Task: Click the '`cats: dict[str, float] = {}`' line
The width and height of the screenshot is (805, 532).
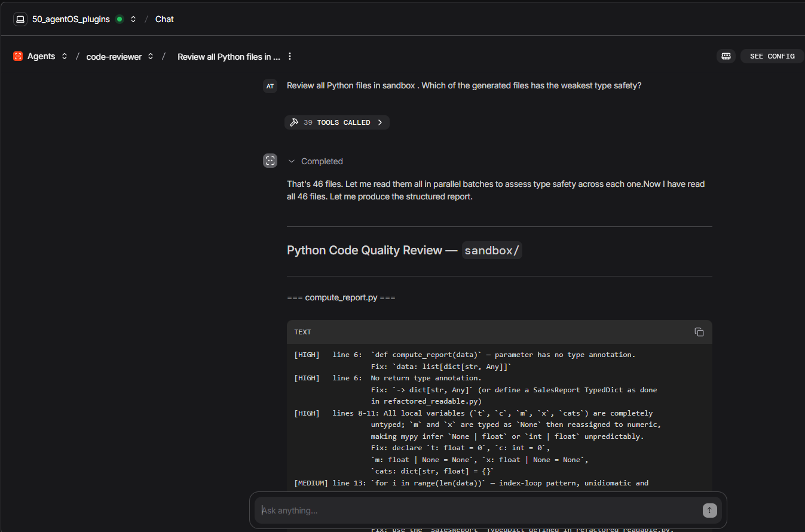Action: tap(433, 471)
